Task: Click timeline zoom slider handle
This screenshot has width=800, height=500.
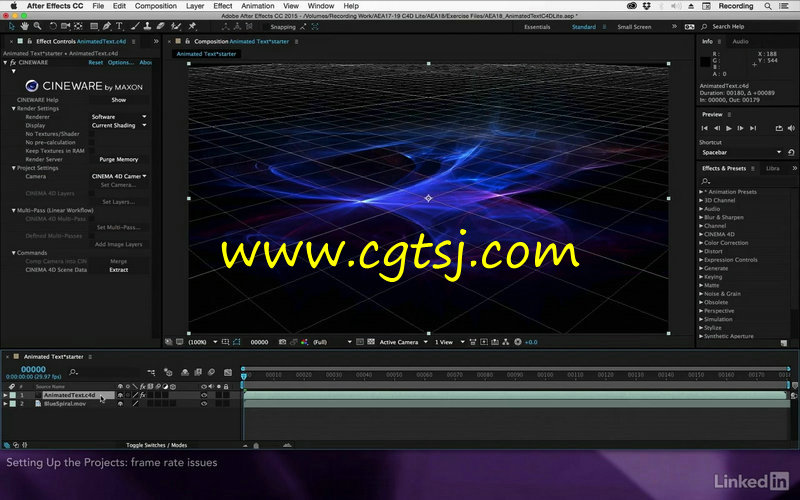Action: tap(256, 445)
